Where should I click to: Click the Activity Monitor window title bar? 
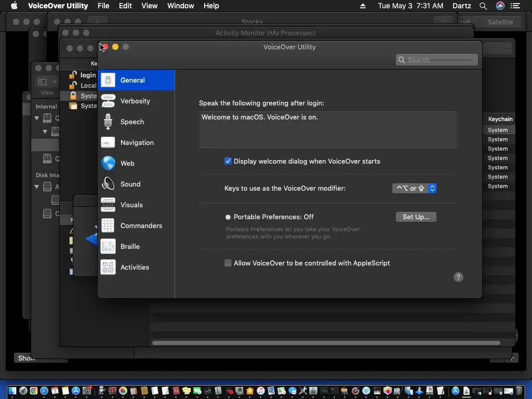pos(265,33)
